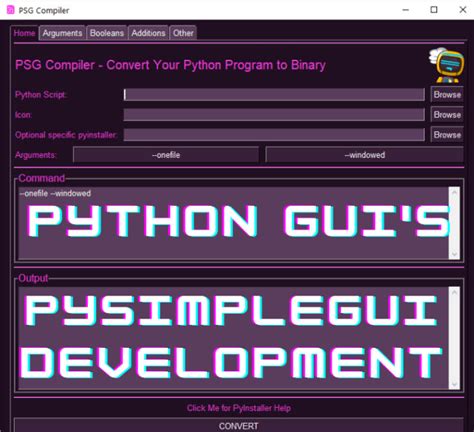This screenshot has height=432, width=474.
Task: Open the Booleans tab
Action: (x=107, y=33)
